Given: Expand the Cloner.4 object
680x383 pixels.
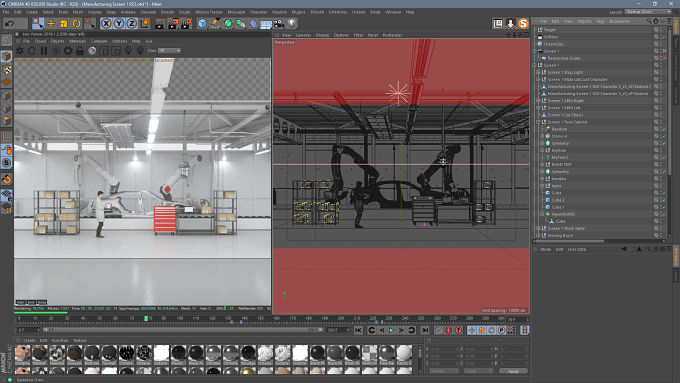Looking at the screenshot, I should (x=542, y=136).
